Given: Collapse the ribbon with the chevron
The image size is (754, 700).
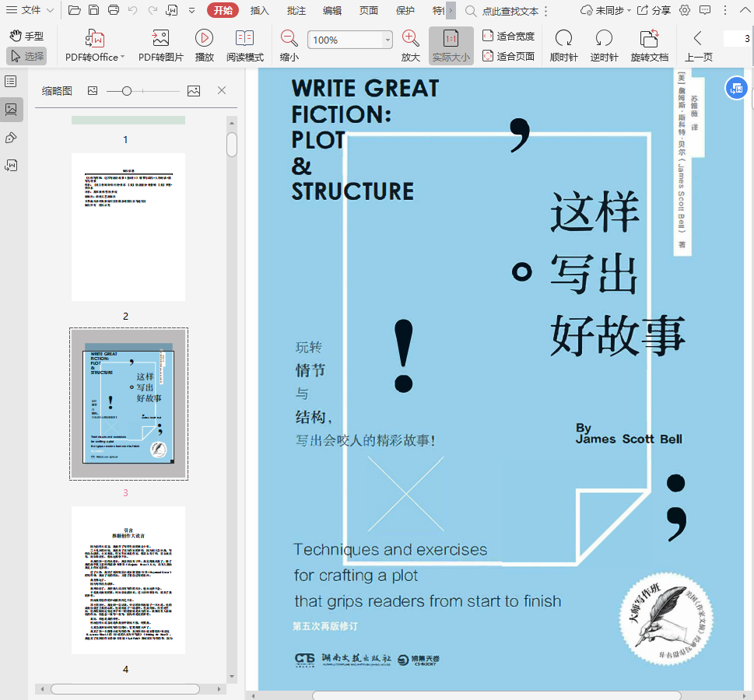Looking at the screenshot, I should (x=745, y=9).
